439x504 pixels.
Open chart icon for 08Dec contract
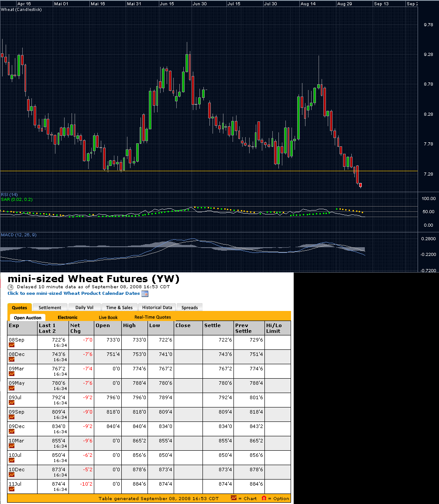pyautogui.click(x=11, y=359)
